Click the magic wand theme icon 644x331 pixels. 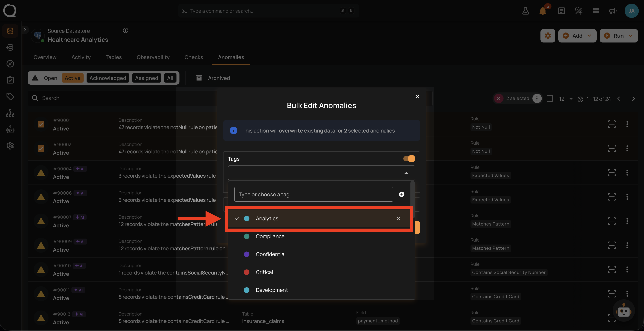(x=579, y=11)
